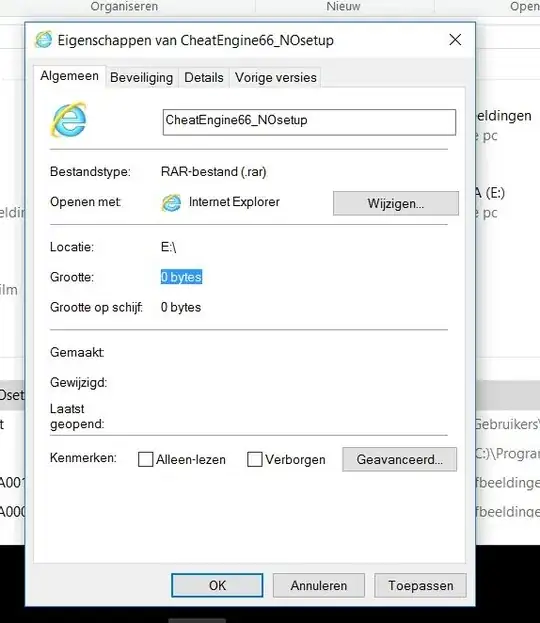540x623 pixels.
Task: Open the Vorige versies tab
Action: [276, 77]
